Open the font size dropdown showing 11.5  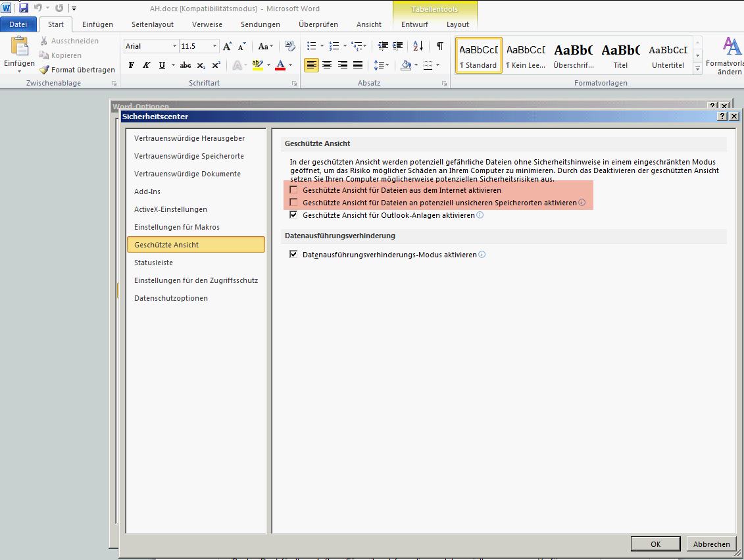point(215,46)
